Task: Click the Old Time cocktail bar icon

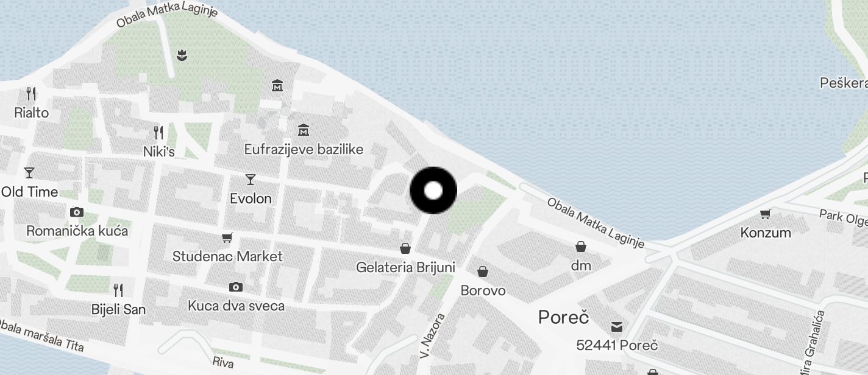Action: [x=29, y=173]
